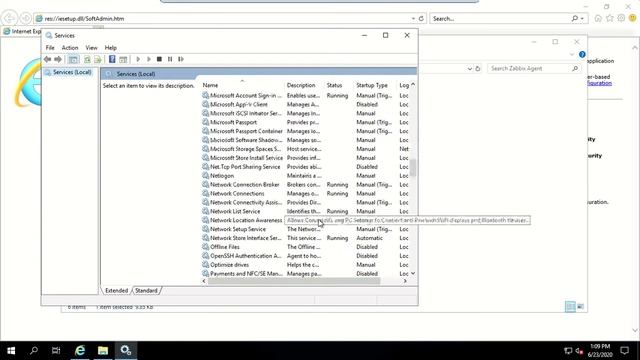Screen dimensions: 640x360
Task: Click the services list vertical scrollbar thumb
Action: click(x=413, y=168)
